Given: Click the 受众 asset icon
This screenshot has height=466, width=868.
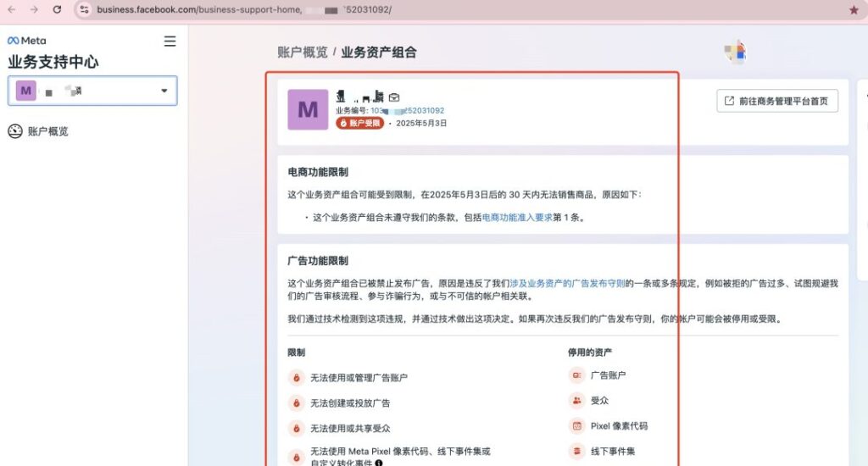Looking at the screenshot, I should pyautogui.click(x=576, y=400).
